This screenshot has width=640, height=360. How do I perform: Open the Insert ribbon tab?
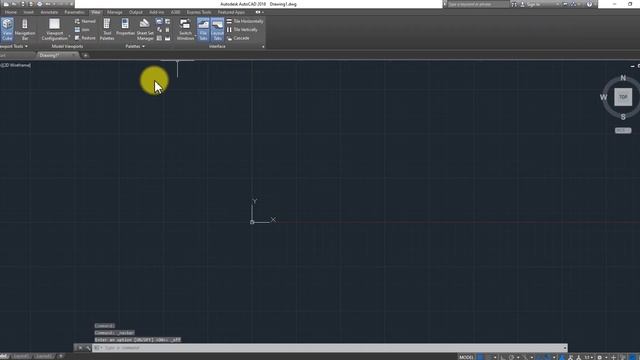click(x=29, y=12)
